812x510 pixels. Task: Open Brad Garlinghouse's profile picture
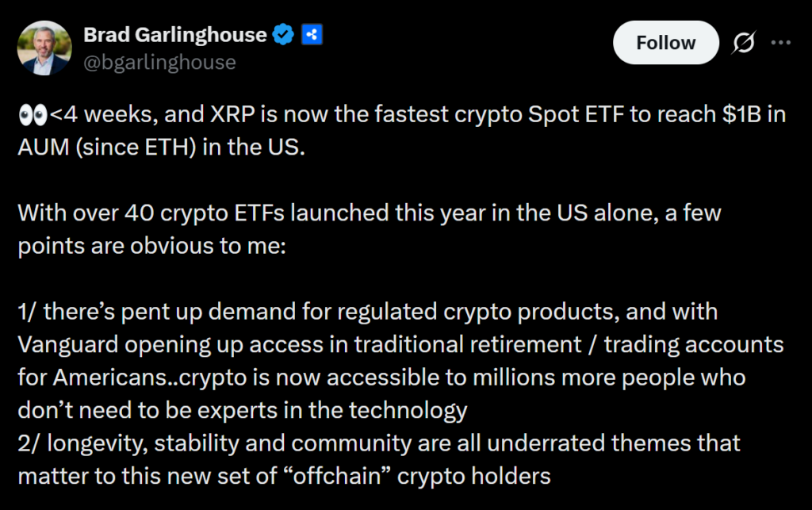pyautogui.click(x=44, y=46)
